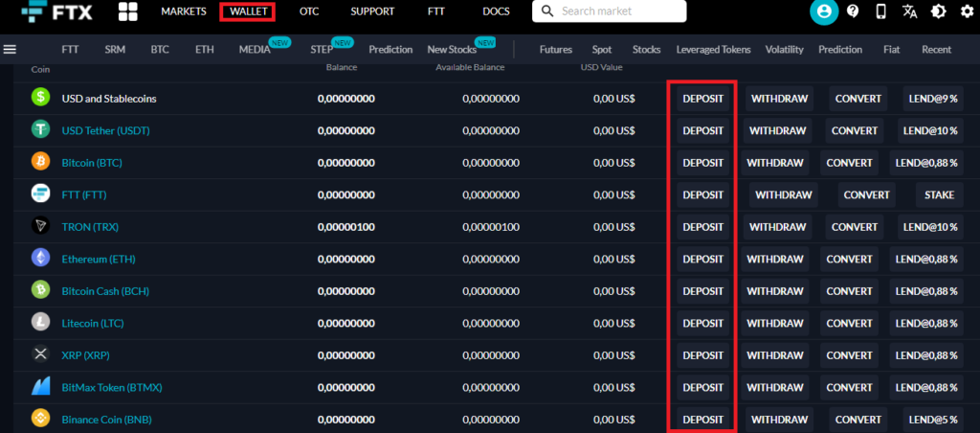Deposit Ethereum (ETH)
This screenshot has height=433, width=980.
point(703,259)
